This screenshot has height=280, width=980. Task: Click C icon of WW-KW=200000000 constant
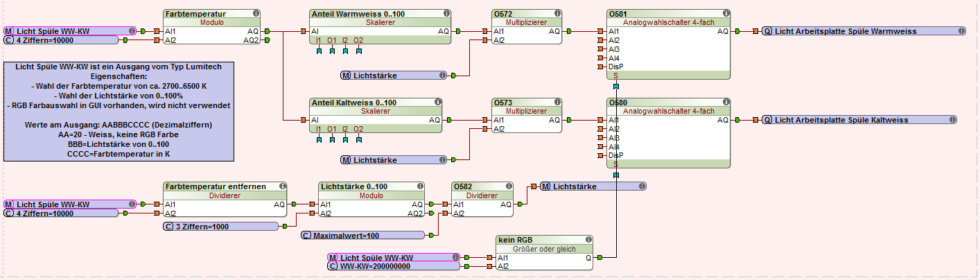tap(332, 266)
